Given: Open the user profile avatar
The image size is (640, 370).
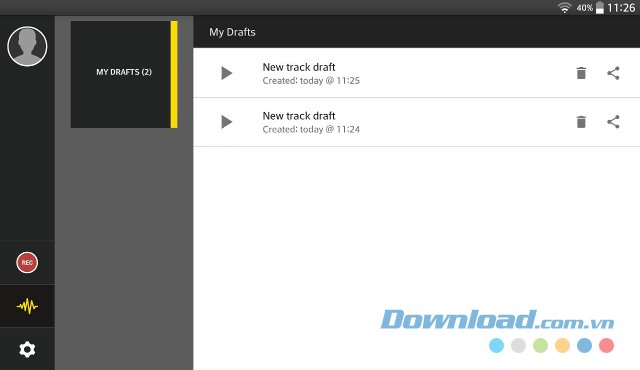Looking at the screenshot, I should click(27, 46).
